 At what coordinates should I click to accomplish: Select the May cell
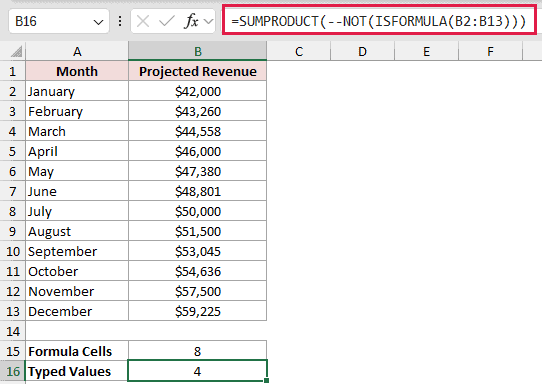[77, 171]
